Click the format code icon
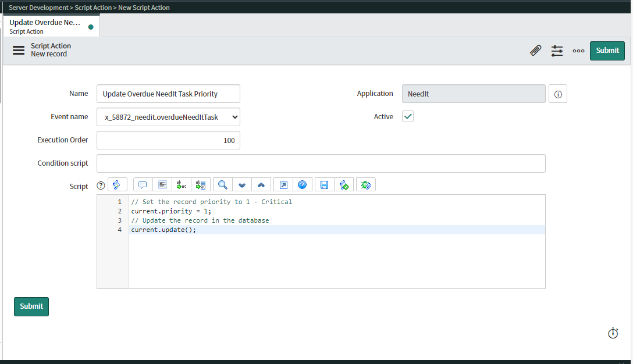Viewport: 633px width, 364px height. pos(162,185)
